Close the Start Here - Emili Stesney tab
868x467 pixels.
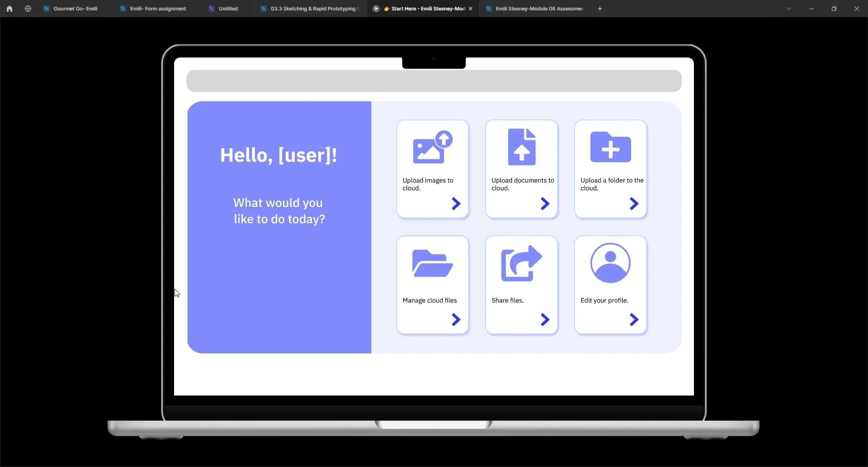point(471,8)
